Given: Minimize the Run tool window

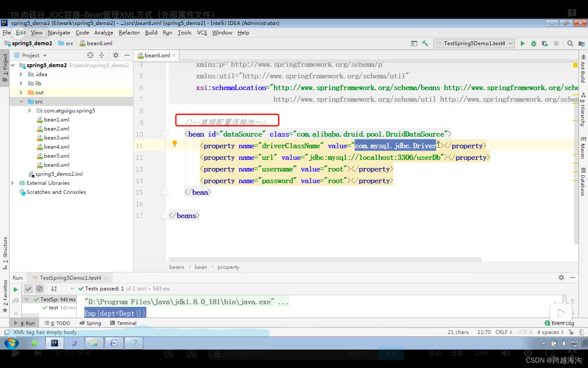Looking at the screenshot, I should point(572,278).
